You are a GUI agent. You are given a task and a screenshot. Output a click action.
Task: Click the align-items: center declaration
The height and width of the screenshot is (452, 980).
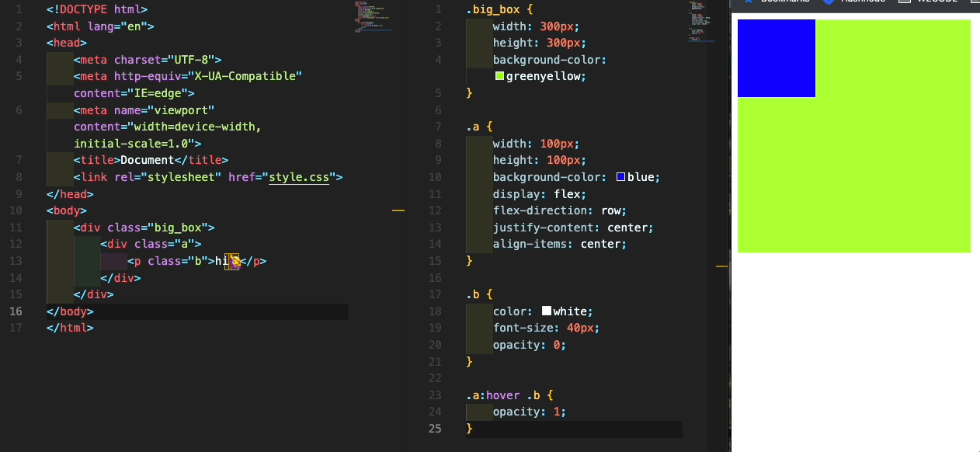tap(560, 244)
